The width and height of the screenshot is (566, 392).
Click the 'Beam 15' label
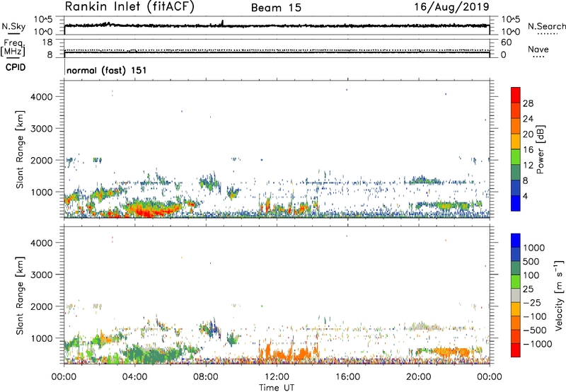[276, 8]
